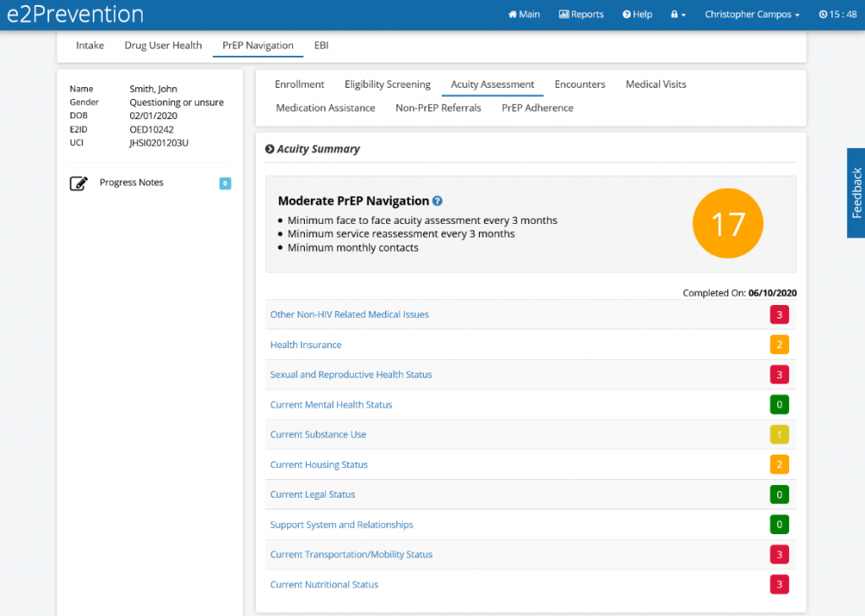This screenshot has width=865, height=616.
Task: Click the e2Prevention logo
Action: pos(75,14)
